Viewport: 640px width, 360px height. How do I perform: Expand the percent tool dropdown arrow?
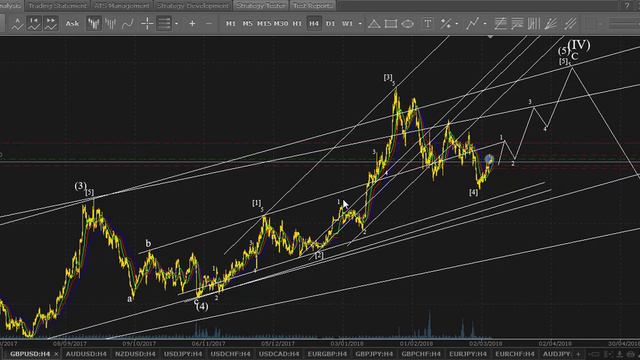pyautogui.click(x=456, y=24)
